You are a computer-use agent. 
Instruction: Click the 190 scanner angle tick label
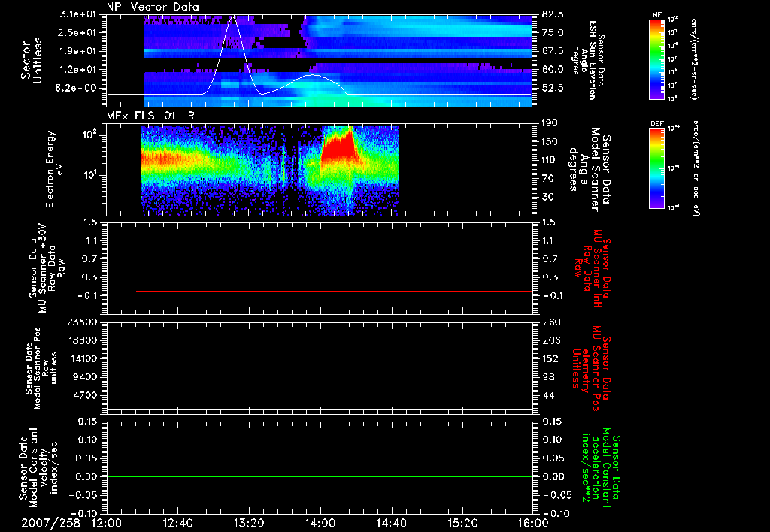pos(550,123)
